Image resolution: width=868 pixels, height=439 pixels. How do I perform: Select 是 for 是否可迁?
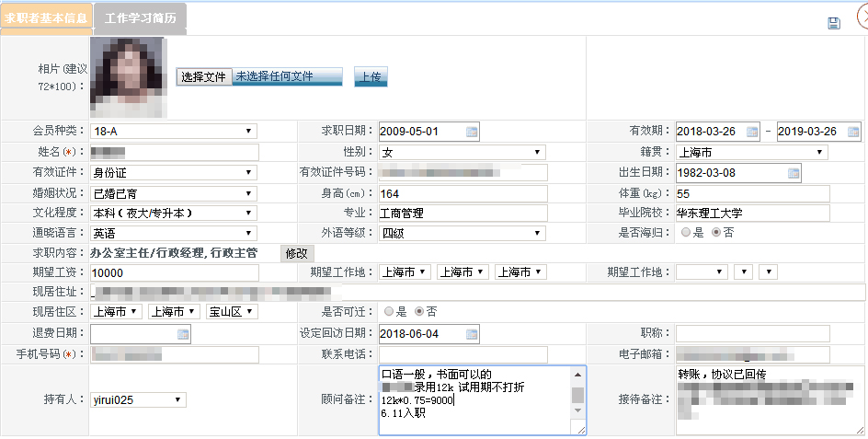point(389,311)
